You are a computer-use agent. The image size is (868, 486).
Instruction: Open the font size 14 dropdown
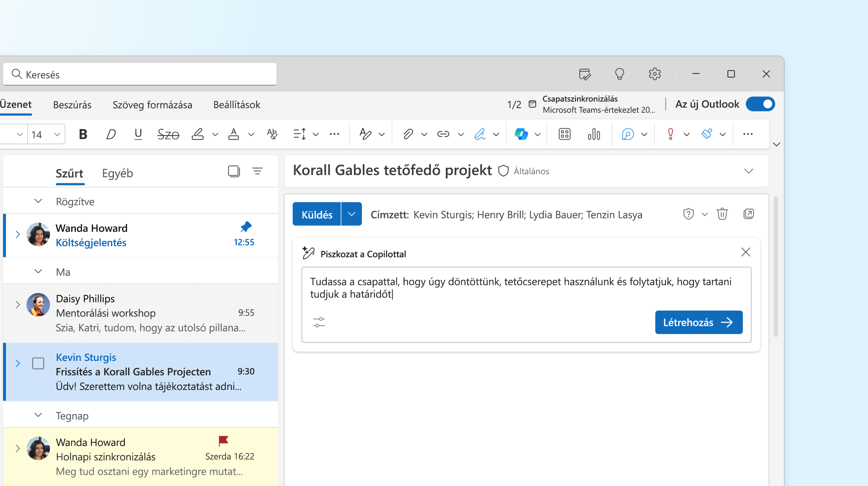coord(57,134)
